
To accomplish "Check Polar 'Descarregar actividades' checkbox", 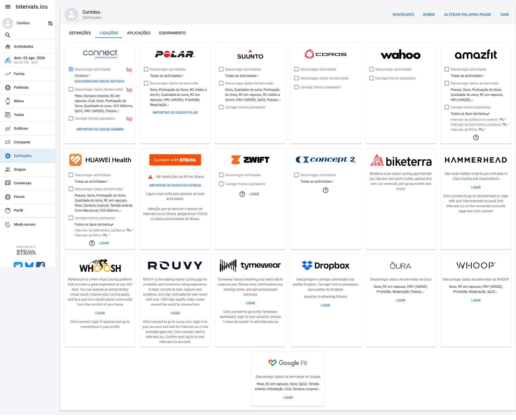I will 146,69.
